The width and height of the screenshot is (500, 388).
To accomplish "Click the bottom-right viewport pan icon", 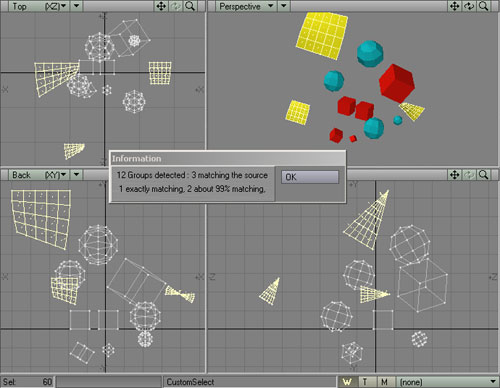I will pos(455,175).
